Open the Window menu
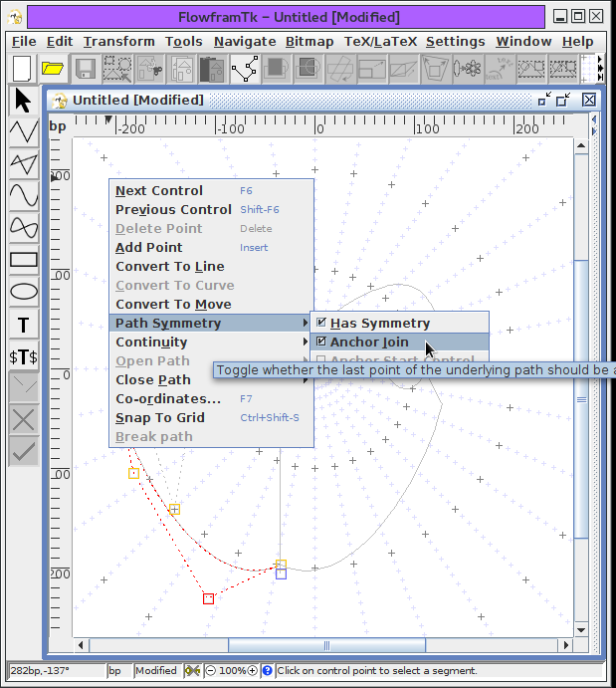Viewport: 616px width, 688px height. tap(523, 41)
